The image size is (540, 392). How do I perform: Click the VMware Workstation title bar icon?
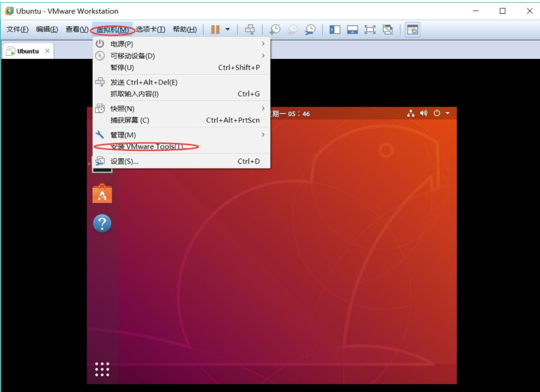click(x=9, y=11)
